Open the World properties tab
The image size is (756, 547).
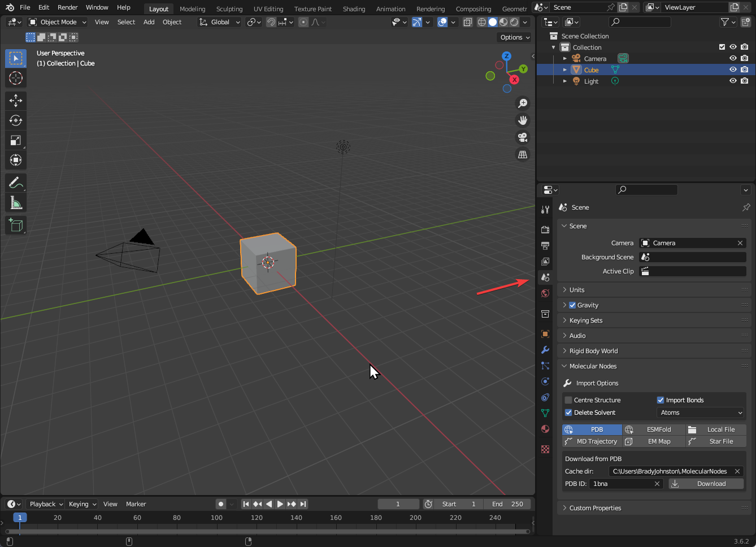point(545,293)
